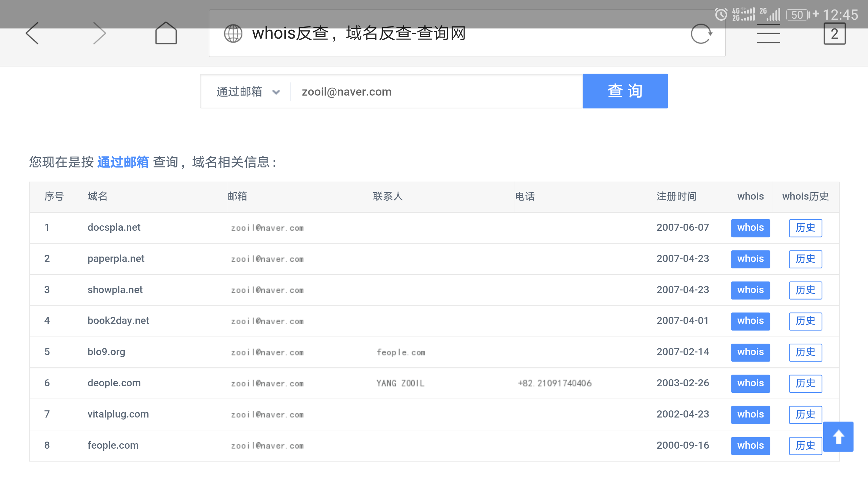Click registration date 2000-09-16

pos(683,445)
